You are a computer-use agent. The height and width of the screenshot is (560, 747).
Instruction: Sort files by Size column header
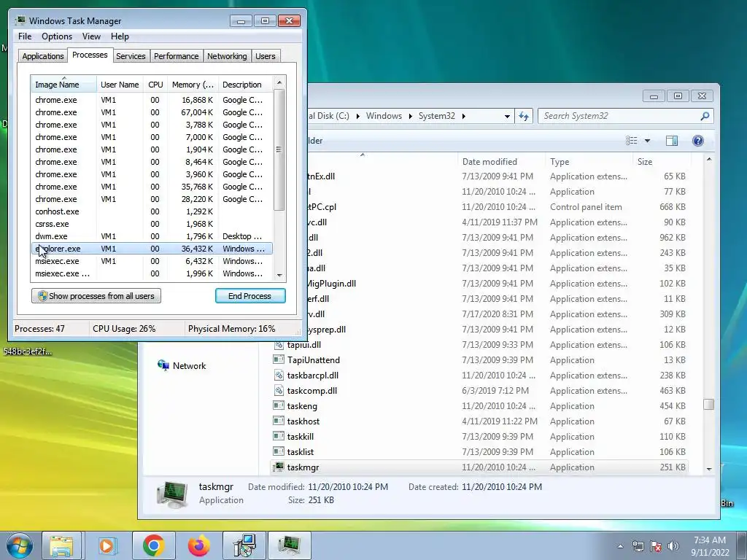click(661, 161)
